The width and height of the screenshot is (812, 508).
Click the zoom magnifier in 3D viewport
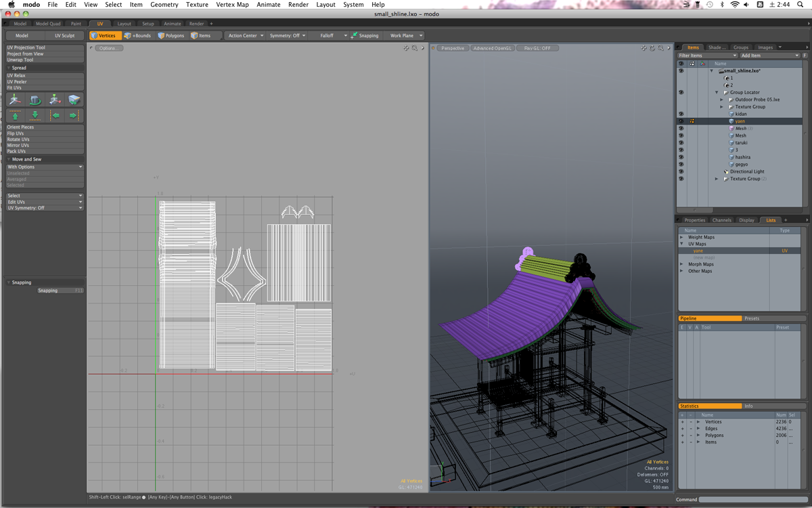(660, 48)
